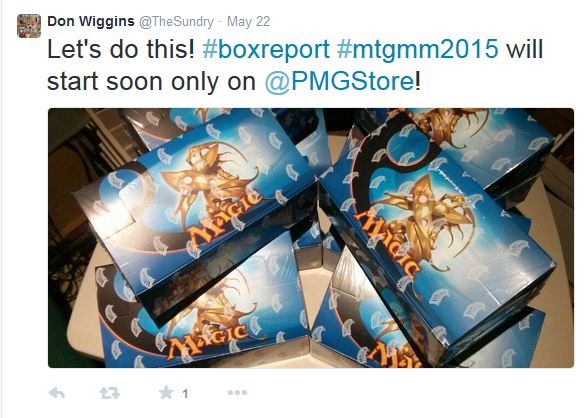Follow the #boxreport hashtag
Screen dimensions: 588x418
266,49
